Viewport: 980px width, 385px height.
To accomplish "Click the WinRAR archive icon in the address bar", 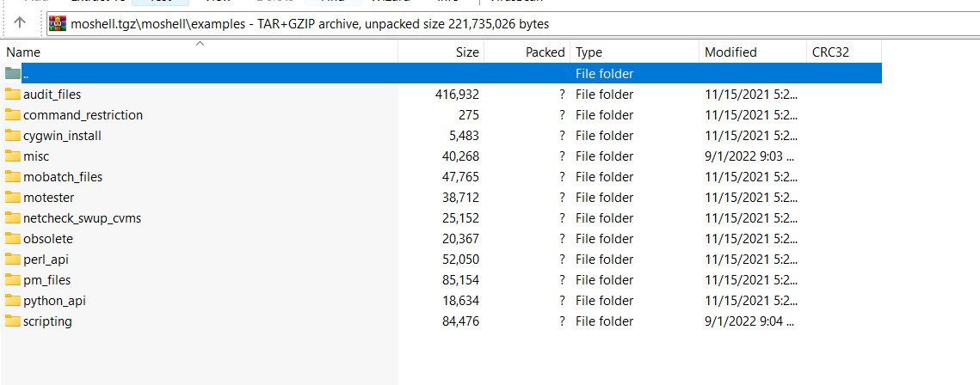I will pyautogui.click(x=58, y=24).
